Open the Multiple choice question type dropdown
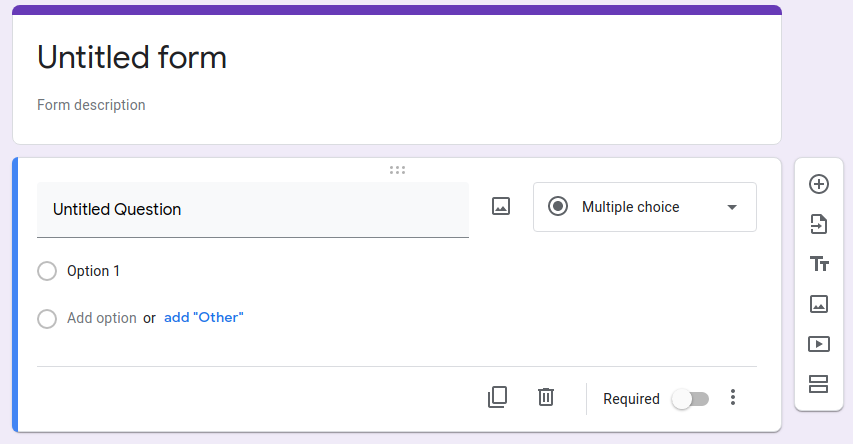Image resolution: width=853 pixels, height=444 pixels. 644,207
